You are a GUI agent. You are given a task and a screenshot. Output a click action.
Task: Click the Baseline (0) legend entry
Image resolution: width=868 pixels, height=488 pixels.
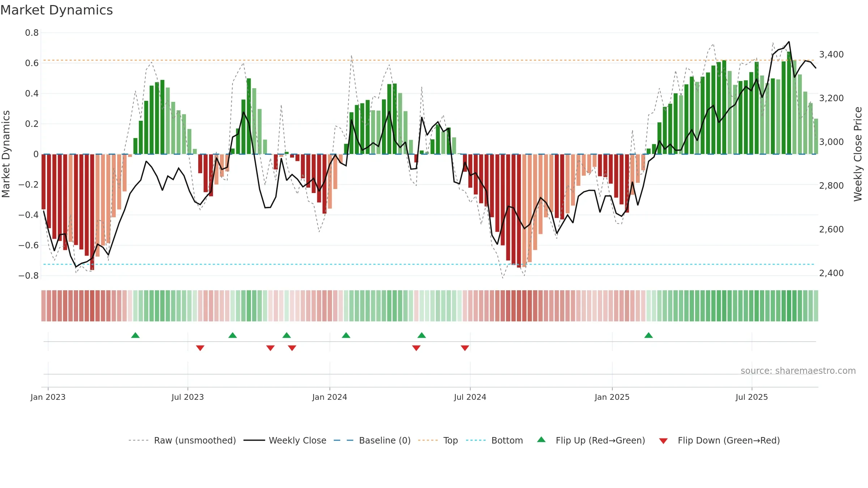372,440
